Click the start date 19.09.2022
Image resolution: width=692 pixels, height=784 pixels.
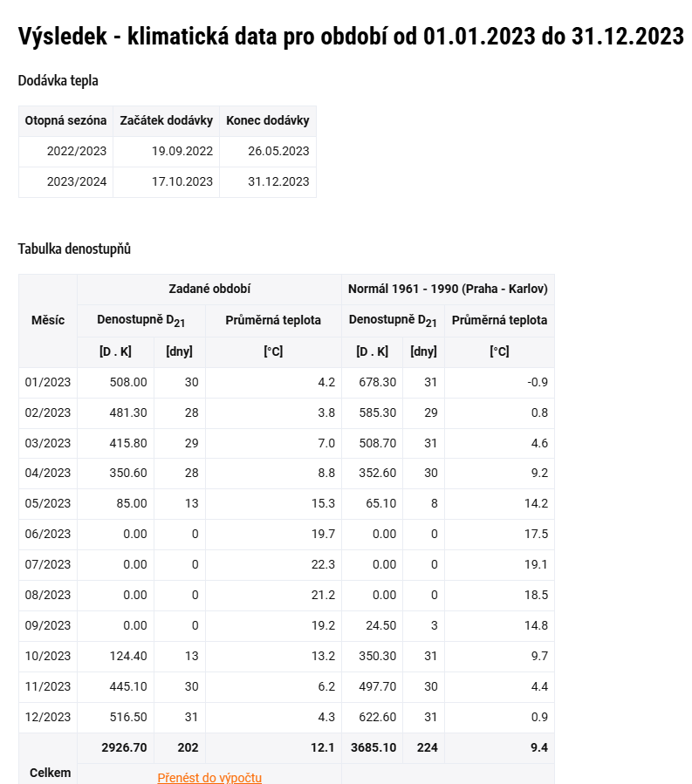click(182, 151)
